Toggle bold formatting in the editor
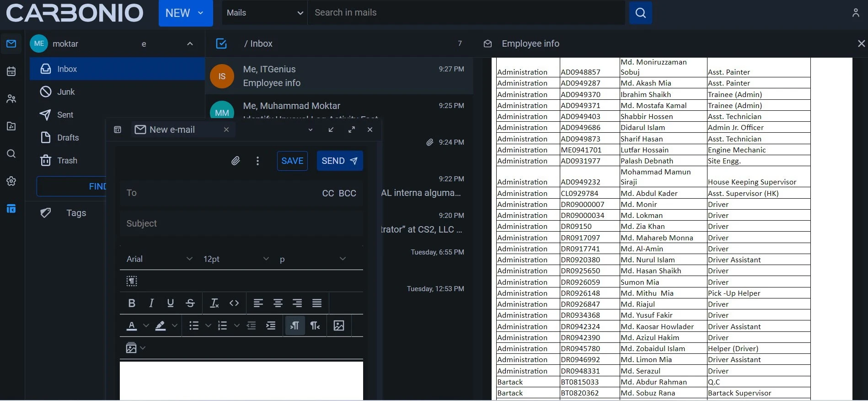This screenshot has height=401, width=868. coord(132,303)
